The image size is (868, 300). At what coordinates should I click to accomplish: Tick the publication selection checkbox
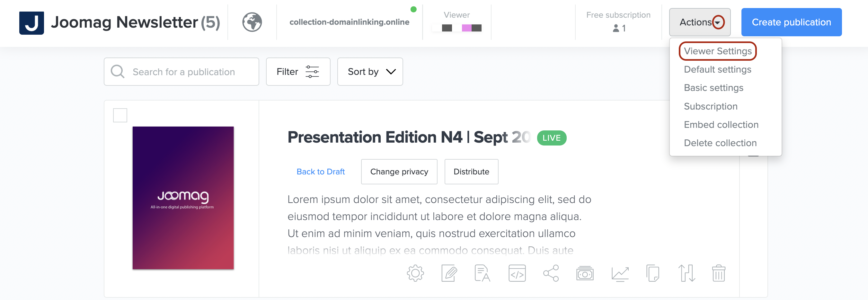point(120,115)
